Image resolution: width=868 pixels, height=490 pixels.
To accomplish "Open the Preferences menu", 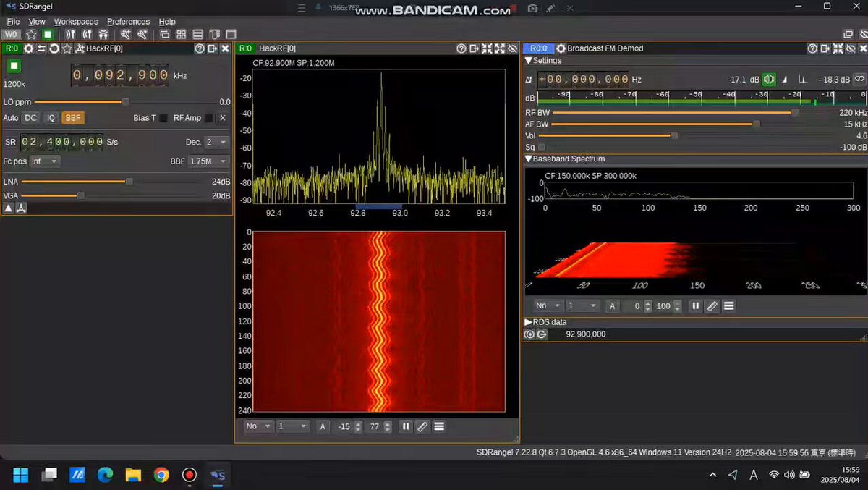I will point(128,22).
